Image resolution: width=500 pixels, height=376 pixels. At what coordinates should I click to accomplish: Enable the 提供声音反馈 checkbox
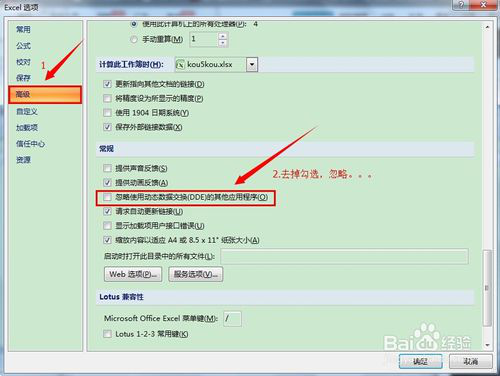point(107,168)
